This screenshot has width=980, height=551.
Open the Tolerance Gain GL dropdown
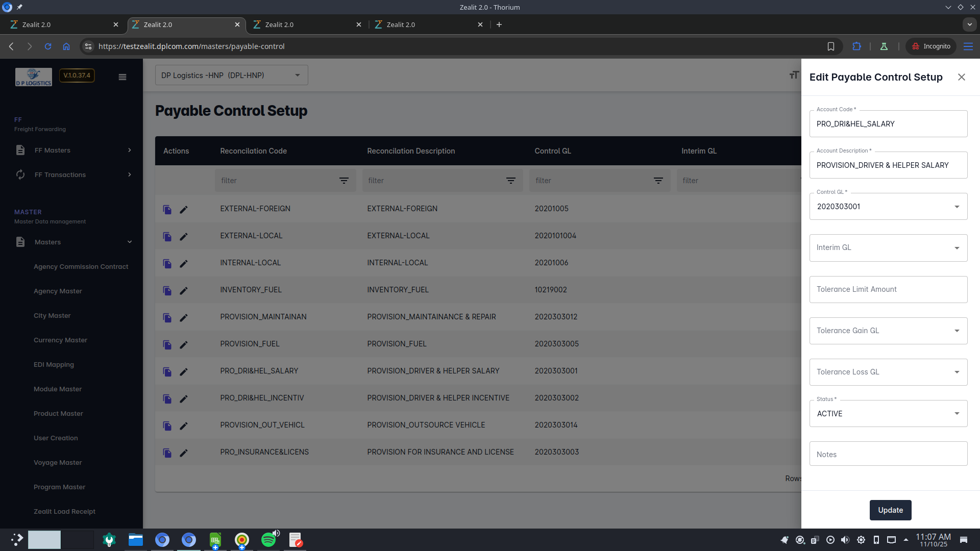tap(888, 331)
